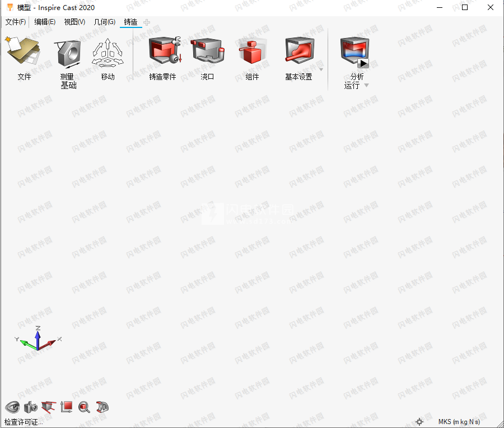This screenshot has height=428, width=504.
Task: Click the snap settings crosshair icon
Action: (419, 422)
